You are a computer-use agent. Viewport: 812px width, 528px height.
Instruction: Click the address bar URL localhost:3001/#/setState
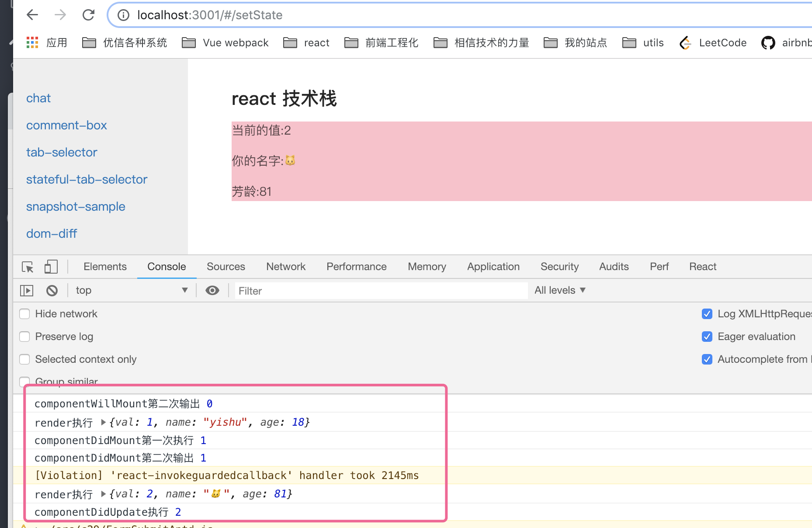(x=210, y=15)
